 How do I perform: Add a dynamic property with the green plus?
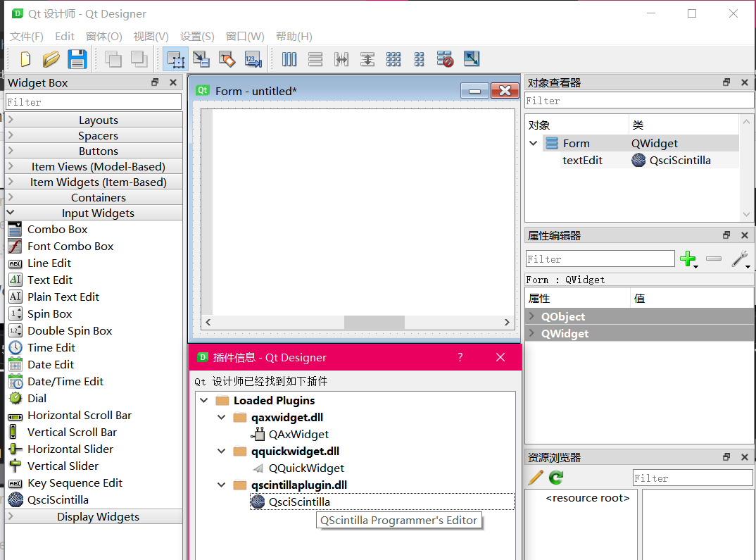[688, 259]
